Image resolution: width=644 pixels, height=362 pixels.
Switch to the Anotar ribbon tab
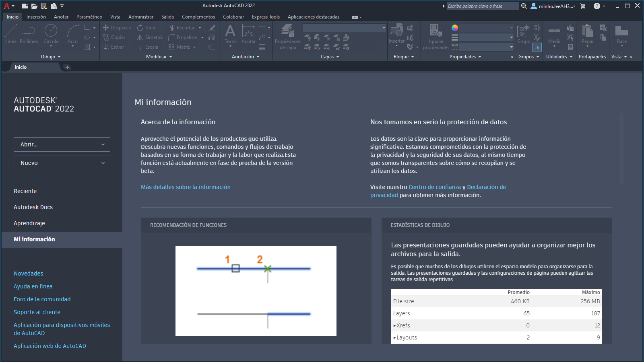pos(61,17)
